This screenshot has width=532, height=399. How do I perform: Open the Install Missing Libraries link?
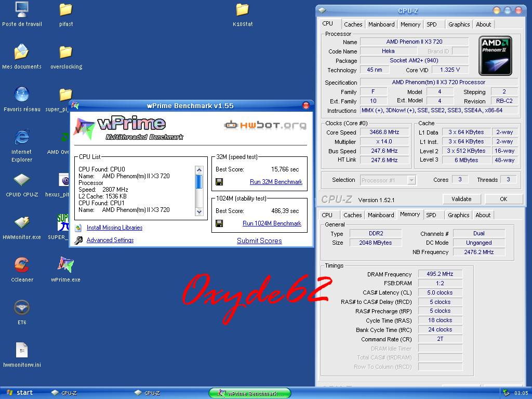[x=114, y=228]
